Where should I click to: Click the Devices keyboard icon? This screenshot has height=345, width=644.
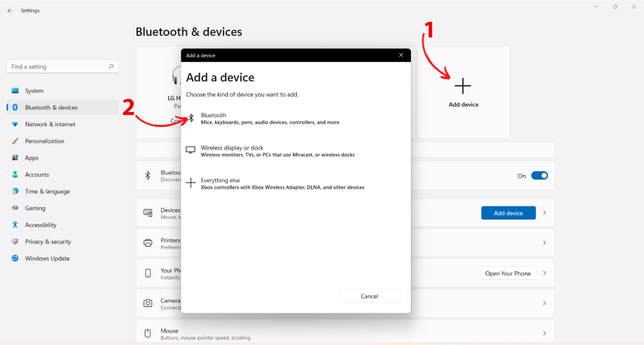click(148, 213)
